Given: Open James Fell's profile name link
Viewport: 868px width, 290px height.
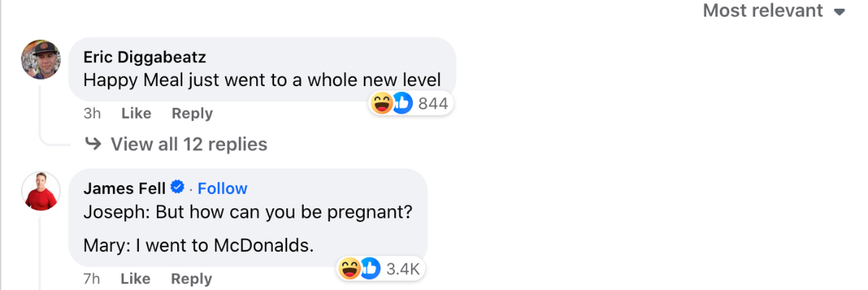Looking at the screenshot, I should click(x=124, y=189).
